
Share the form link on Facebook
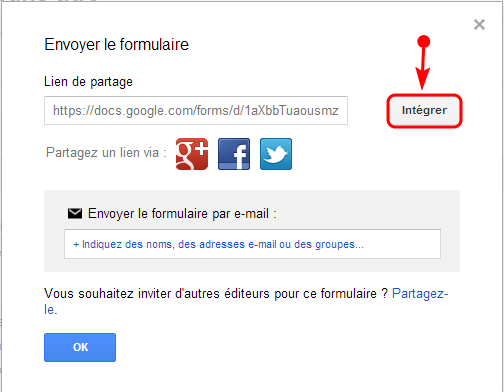tap(234, 154)
